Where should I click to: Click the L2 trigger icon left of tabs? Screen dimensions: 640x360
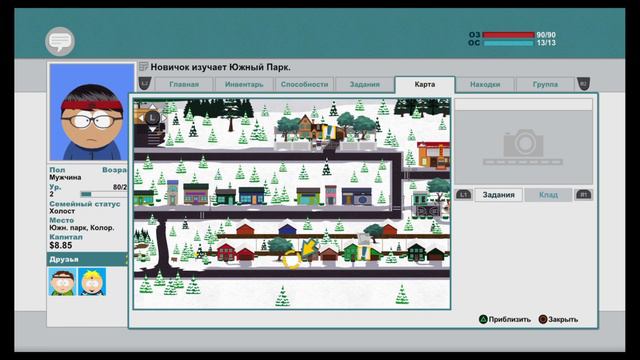click(x=145, y=84)
